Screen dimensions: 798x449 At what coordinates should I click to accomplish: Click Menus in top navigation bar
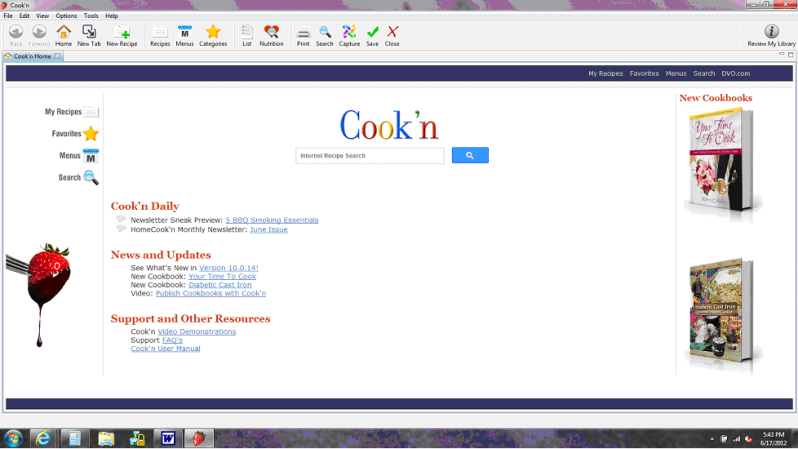click(x=676, y=73)
